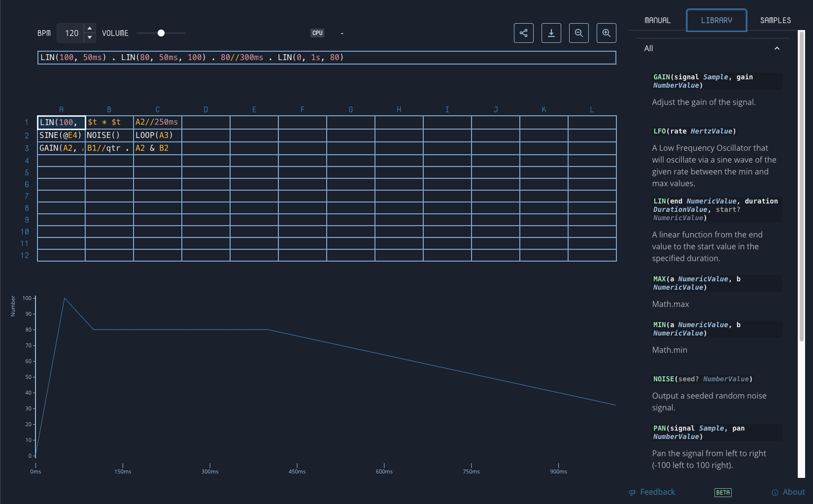Select cell C2 containing LOOP(A3)
Image resolution: width=813 pixels, height=504 pixels.
point(158,135)
